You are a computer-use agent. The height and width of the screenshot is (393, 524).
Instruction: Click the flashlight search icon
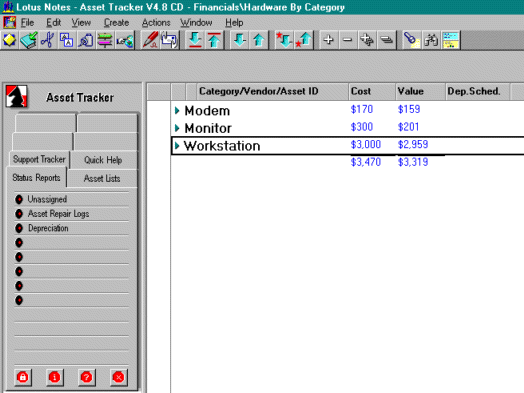pos(412,40)
